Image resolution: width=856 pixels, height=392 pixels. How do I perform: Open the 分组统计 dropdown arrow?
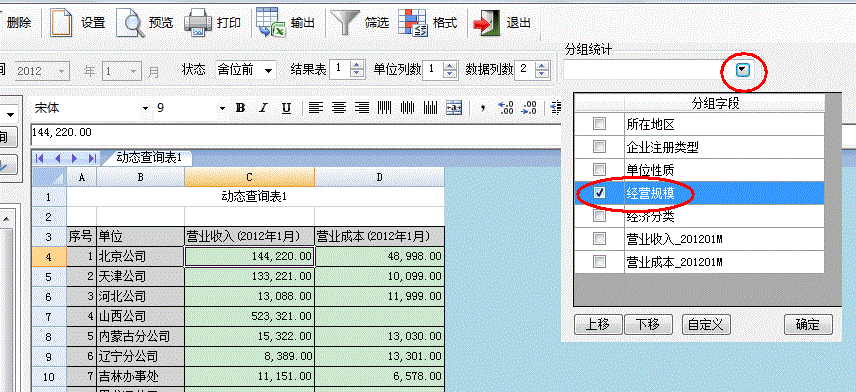pos(743,70)
